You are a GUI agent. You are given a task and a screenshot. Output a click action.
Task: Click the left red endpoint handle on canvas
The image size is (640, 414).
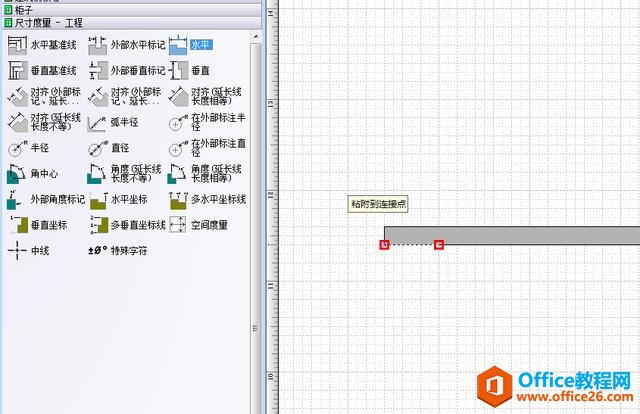384,245
